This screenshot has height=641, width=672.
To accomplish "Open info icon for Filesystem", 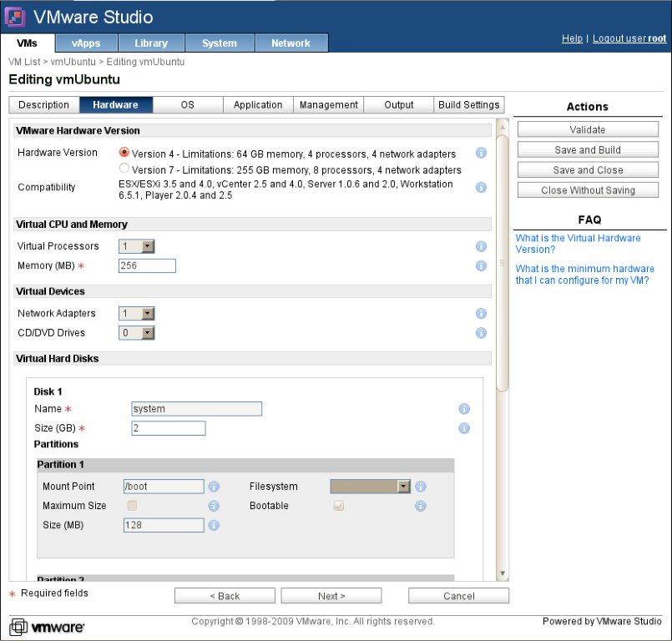I will tap(421, 487).
